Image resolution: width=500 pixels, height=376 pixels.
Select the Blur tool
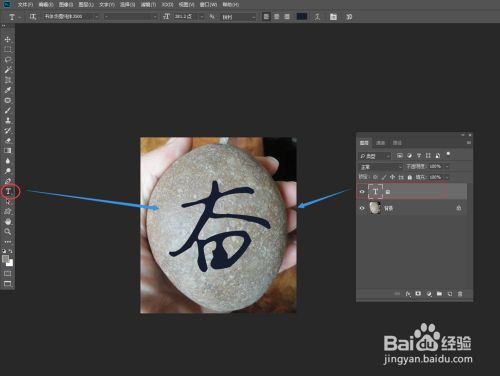pos(8,161)
